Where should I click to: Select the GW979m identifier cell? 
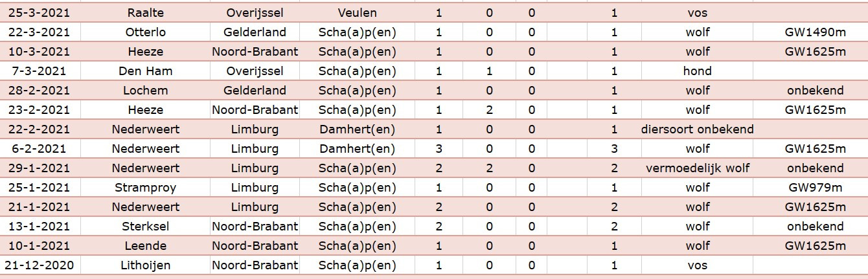pos(814,187)
